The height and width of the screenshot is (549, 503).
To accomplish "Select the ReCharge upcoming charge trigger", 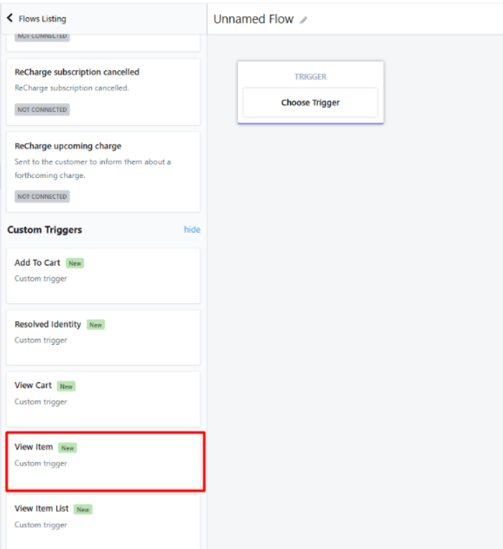I will (104, 172).
